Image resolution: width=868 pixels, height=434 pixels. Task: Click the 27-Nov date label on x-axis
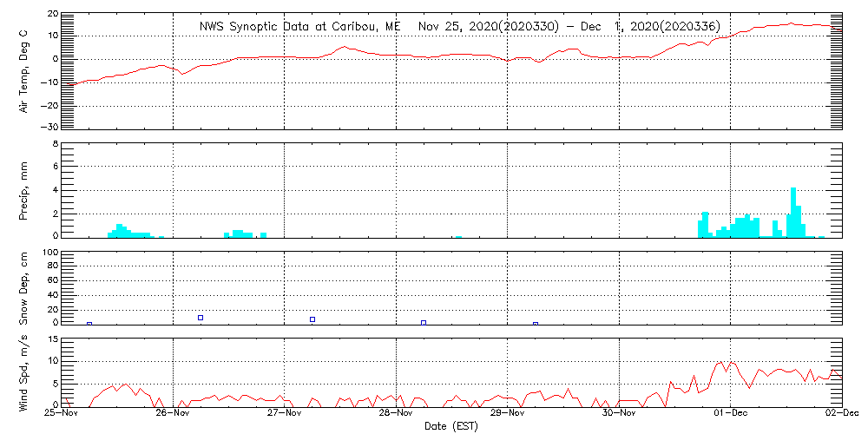point(284,413)
